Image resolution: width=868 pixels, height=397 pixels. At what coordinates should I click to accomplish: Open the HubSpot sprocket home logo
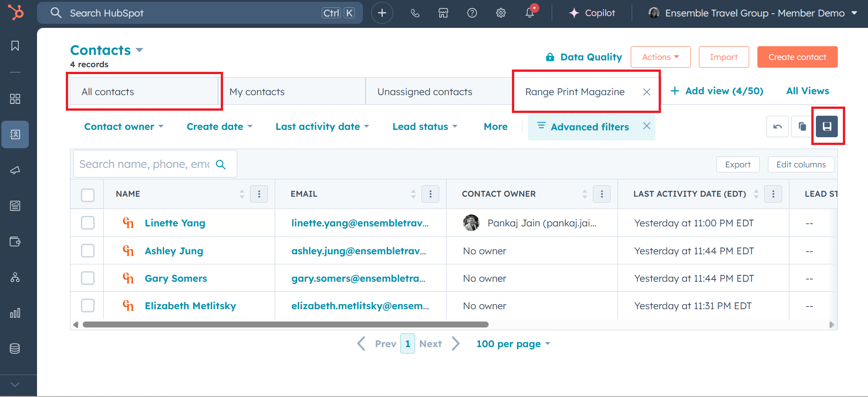coord(16,12)
